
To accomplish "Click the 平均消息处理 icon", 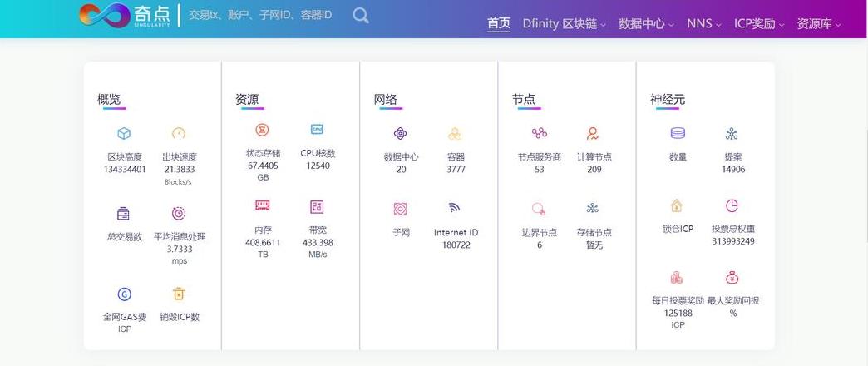I will (179, 213).
